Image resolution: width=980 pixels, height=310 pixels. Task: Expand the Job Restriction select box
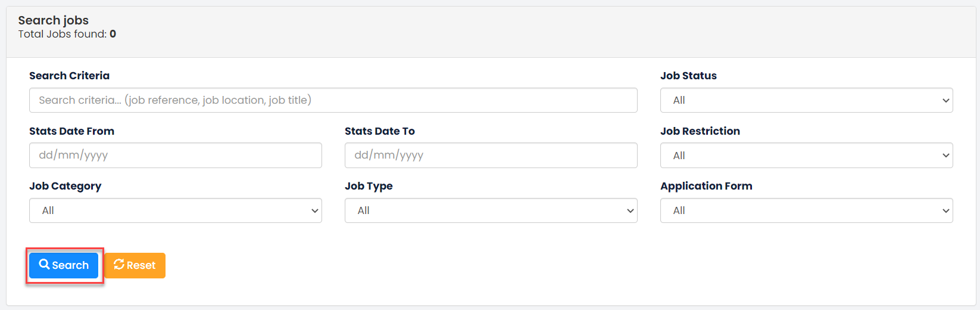tap(807, 156)
